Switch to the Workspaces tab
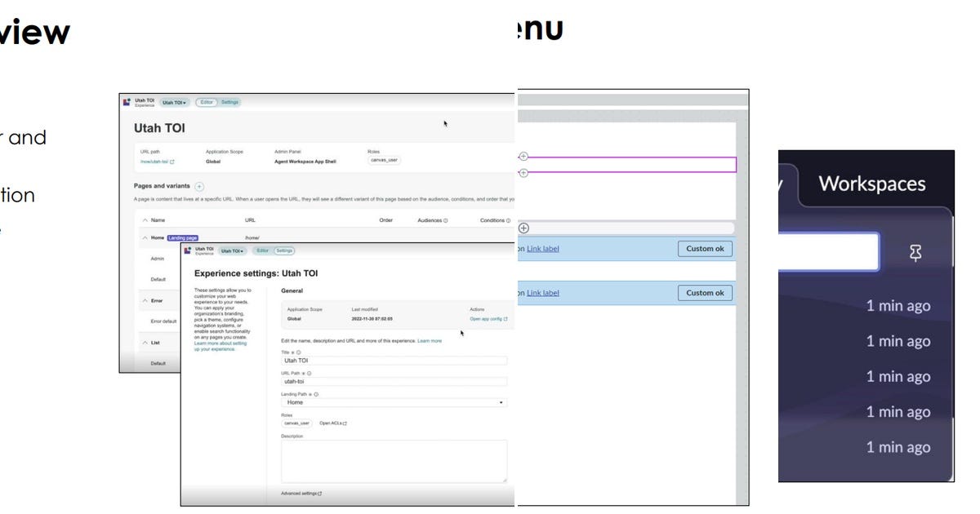Image resolution: width=980 pixels, height=514 pixels. pos(872,184)
